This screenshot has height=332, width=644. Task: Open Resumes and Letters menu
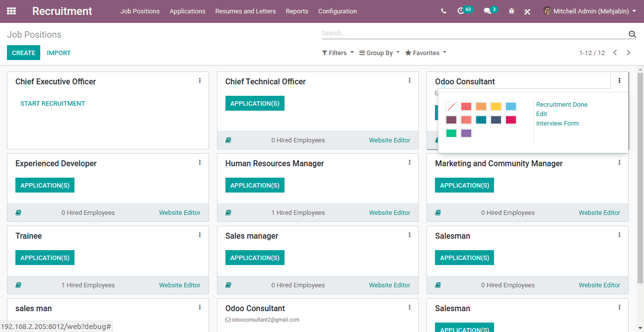[x=245, y=11]
